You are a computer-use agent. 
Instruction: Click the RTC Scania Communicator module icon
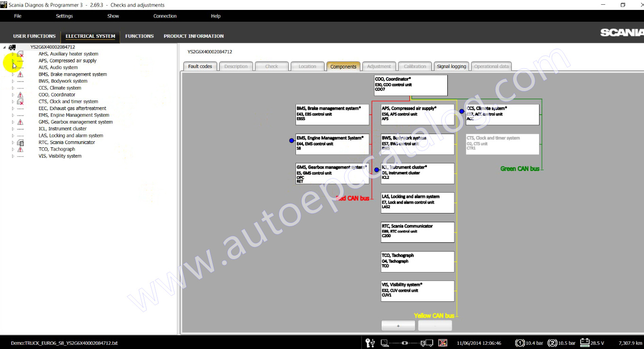click(20, 143)
